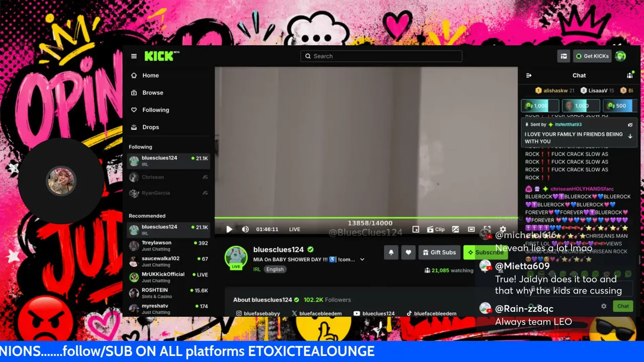Create a Clip of the stream

point(436,229)
